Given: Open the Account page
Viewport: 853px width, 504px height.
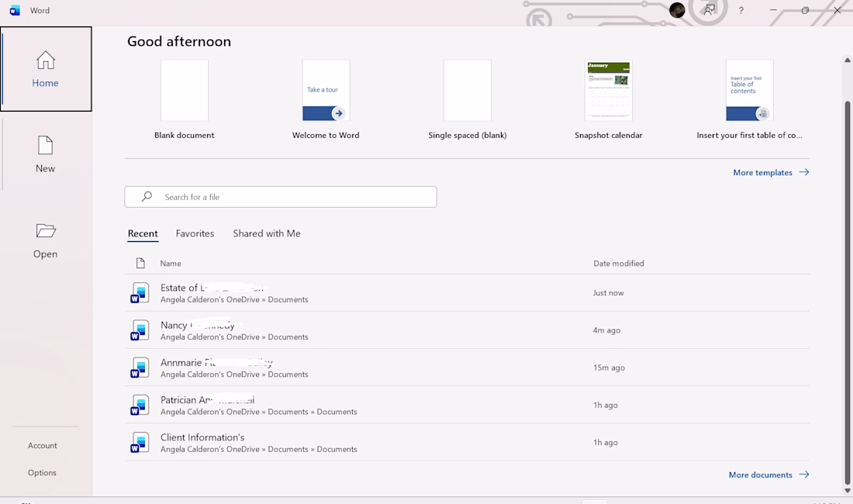Looking at the screenshot, I should click(x=43, y=445).
